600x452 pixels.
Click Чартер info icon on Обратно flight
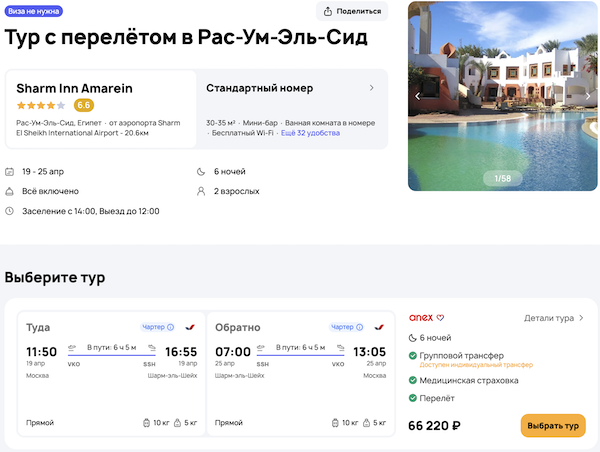tap(360, 326)
